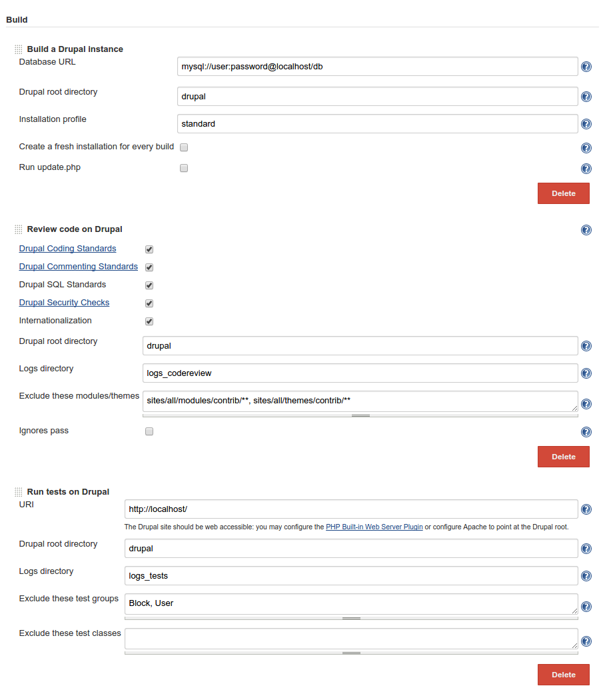Open the Drupal Coding Standards link
This screenshot has width=601, height=700.
67,248
